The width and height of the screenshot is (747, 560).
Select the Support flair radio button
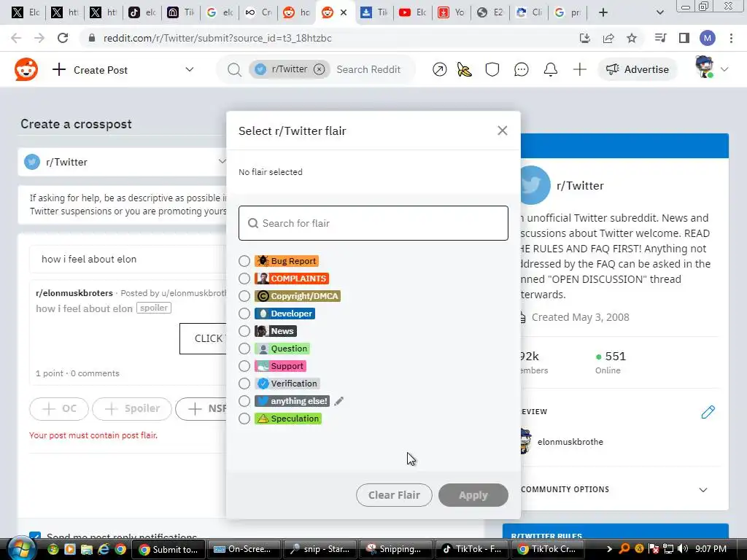tap(244, 366)
